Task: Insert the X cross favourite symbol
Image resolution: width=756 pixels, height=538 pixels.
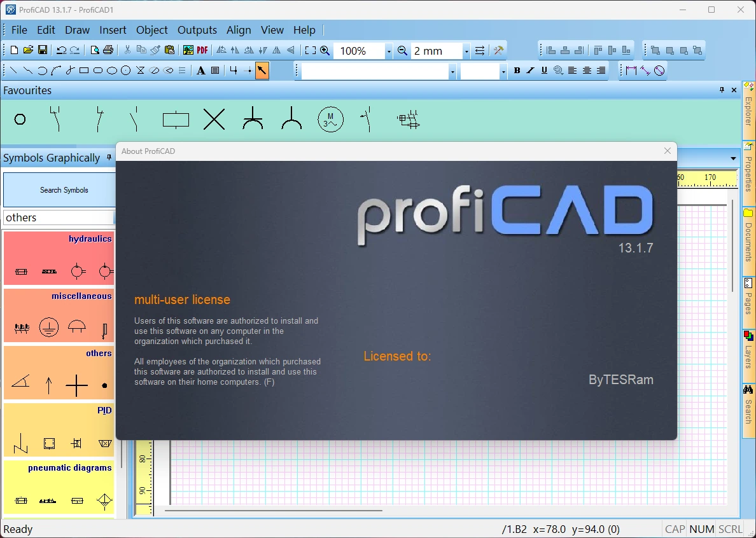Action: click(214, 120)
